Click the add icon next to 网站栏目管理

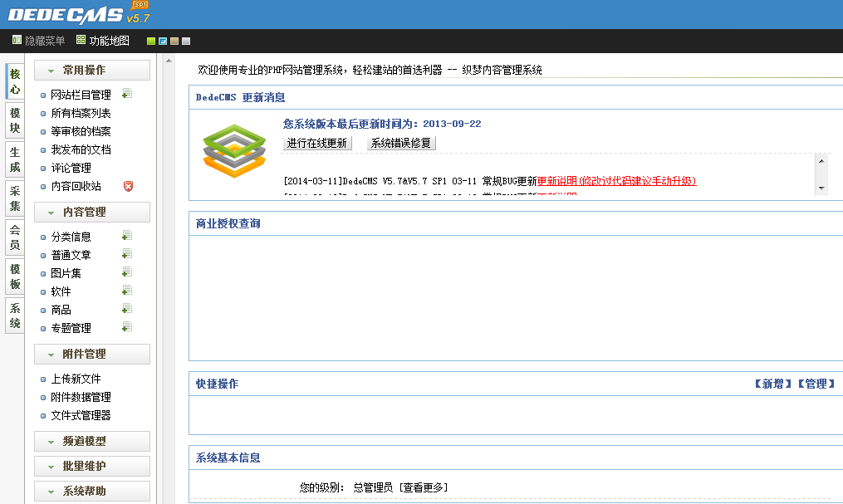[x=127, y=94]
